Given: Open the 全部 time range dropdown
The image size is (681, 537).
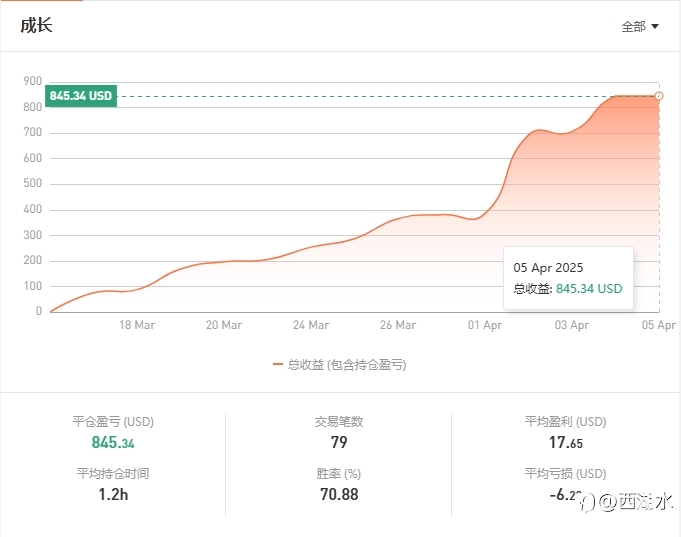Looking at the screenshot, I should click(x=640, y=27).
